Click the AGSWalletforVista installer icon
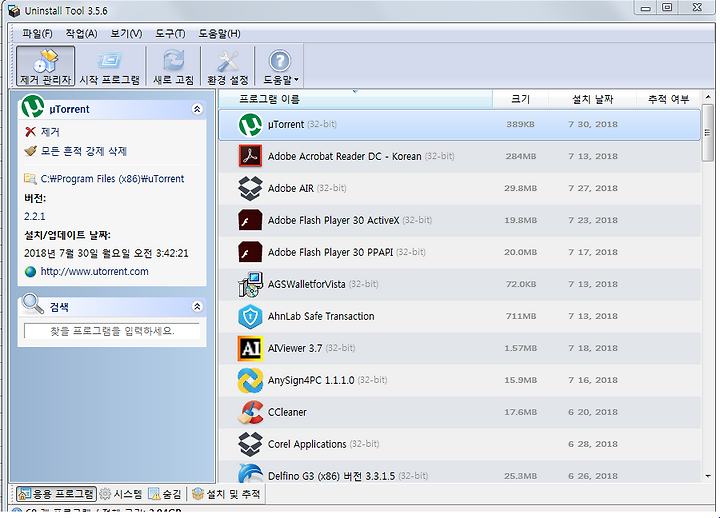Screen dimensions: 720x518 click(x=250, y=284)
